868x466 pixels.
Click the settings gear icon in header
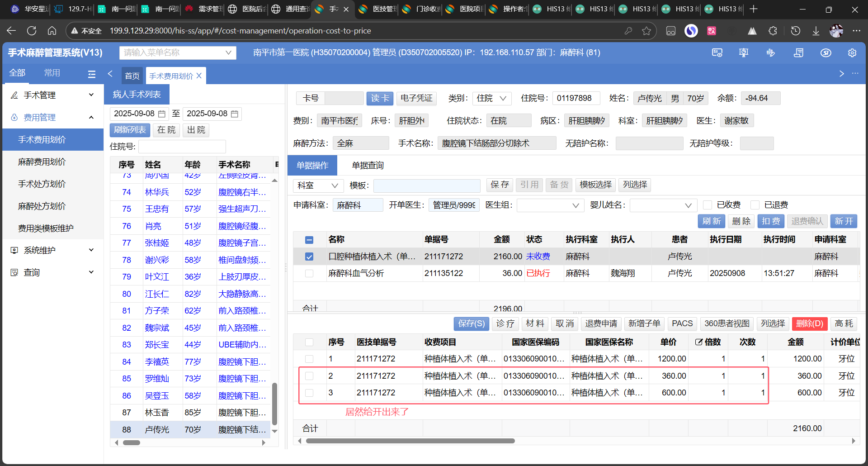852,53
